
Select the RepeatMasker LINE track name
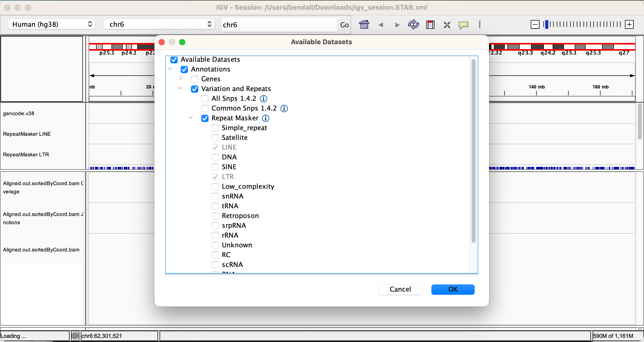[x=27, y=134]
